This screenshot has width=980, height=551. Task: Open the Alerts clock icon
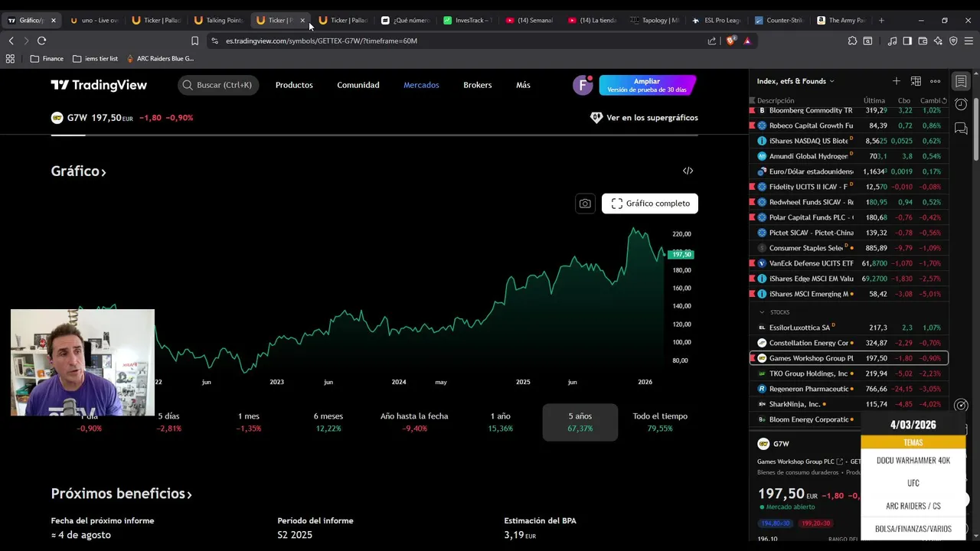point(961,104)
